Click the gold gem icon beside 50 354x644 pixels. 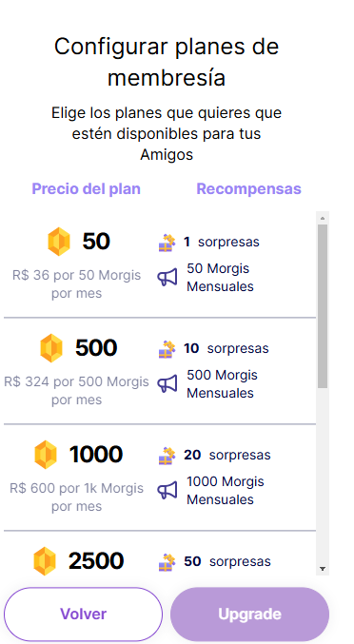(x=59, y=242)
